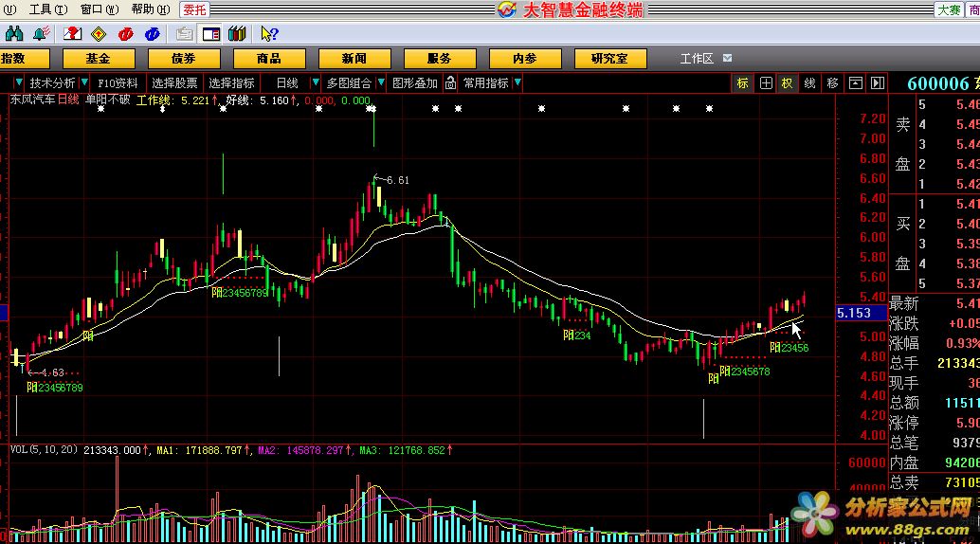Toggle the 移 move-chart button
This screenshot has width=980, height=544.
(x=832, y=83)
